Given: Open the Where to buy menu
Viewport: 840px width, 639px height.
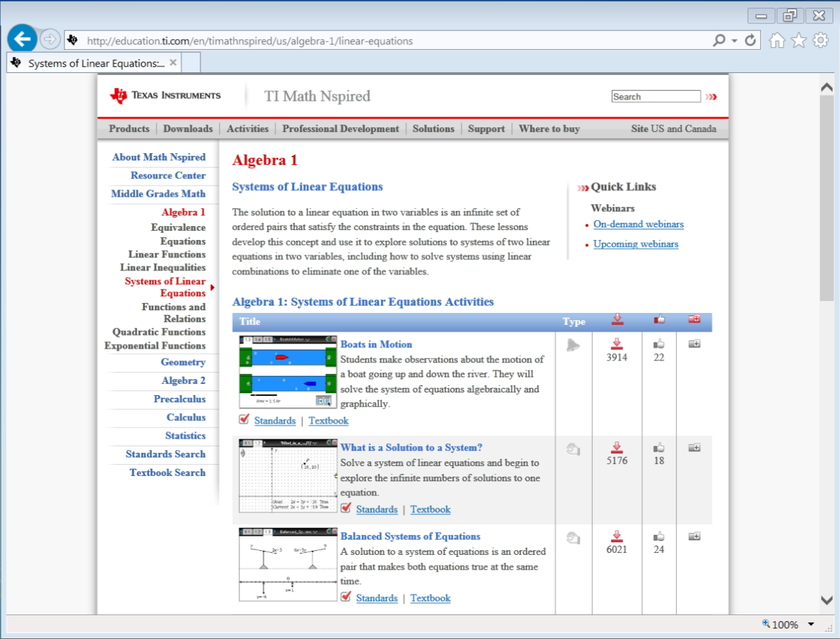Looking at the screenshot, I should (x=550, y=129).
